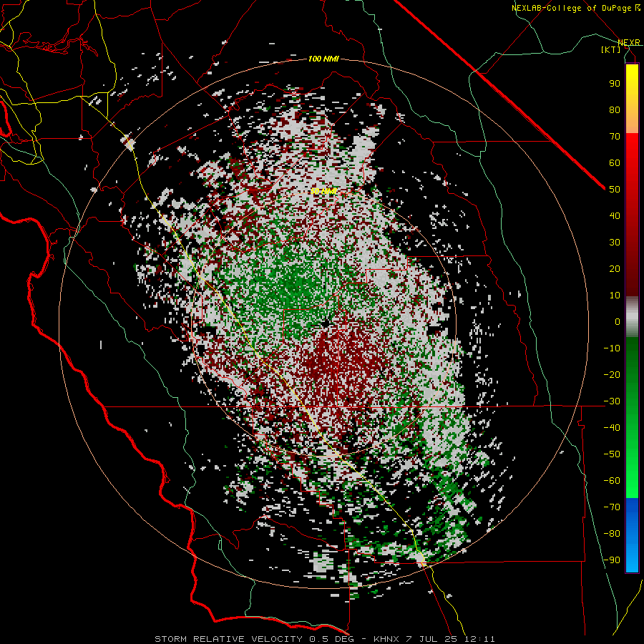
Task: Click the 30 value on velocity scale
Action: point(615,243)
